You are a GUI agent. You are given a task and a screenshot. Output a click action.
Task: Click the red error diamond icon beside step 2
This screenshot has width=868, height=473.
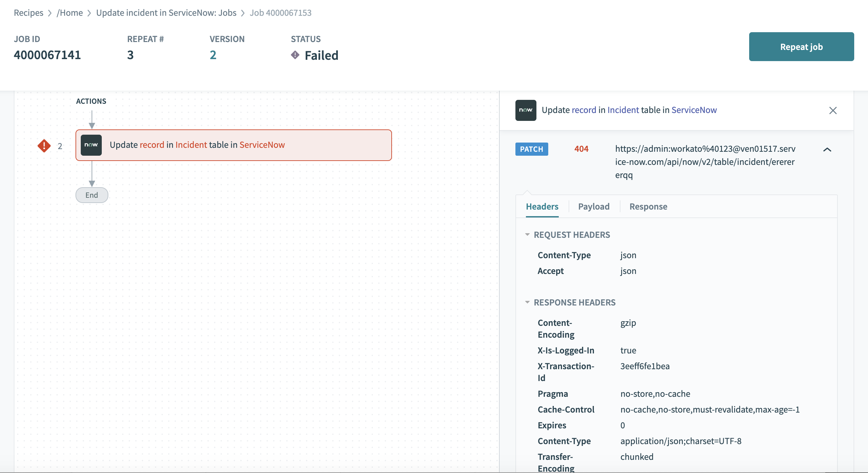[x=44, y=146]
